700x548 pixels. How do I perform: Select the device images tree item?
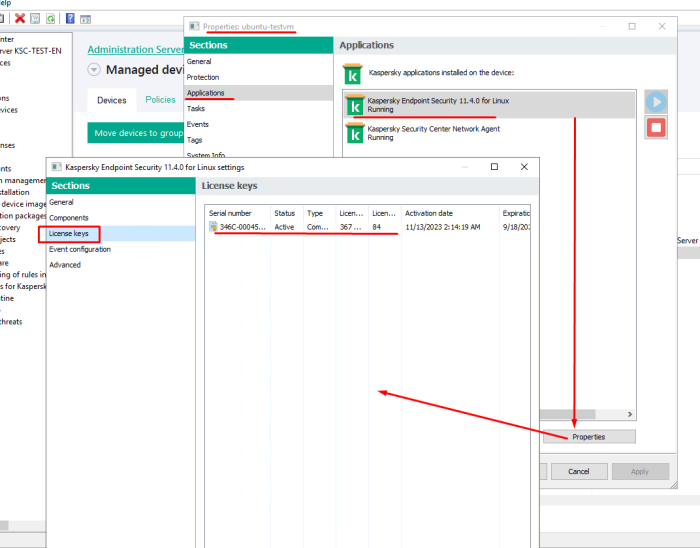23,204
